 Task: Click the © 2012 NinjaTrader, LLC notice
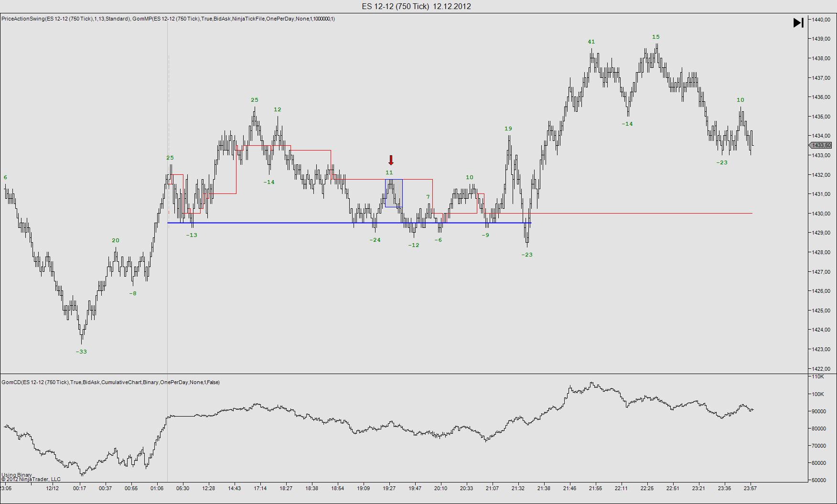[x=31, y=479]
